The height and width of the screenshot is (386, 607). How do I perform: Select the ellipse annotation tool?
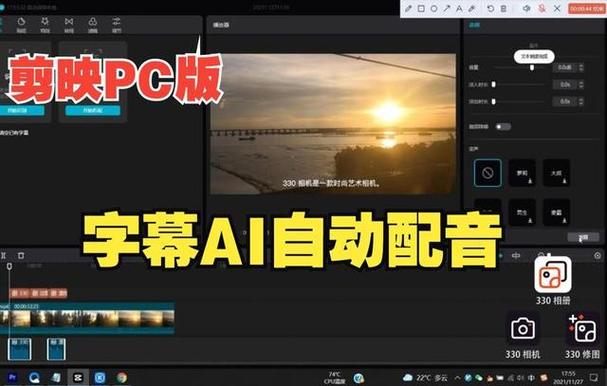434,8
